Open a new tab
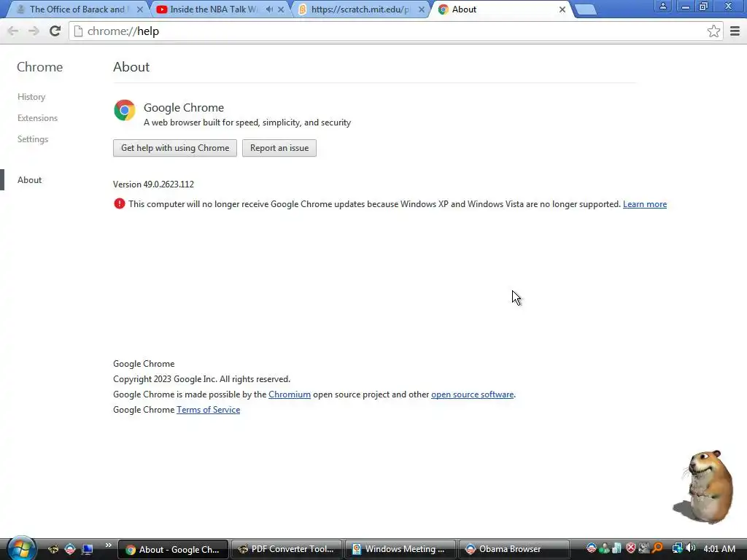The height and width of the screenshot is (560, 747). [x=586, y=9]
